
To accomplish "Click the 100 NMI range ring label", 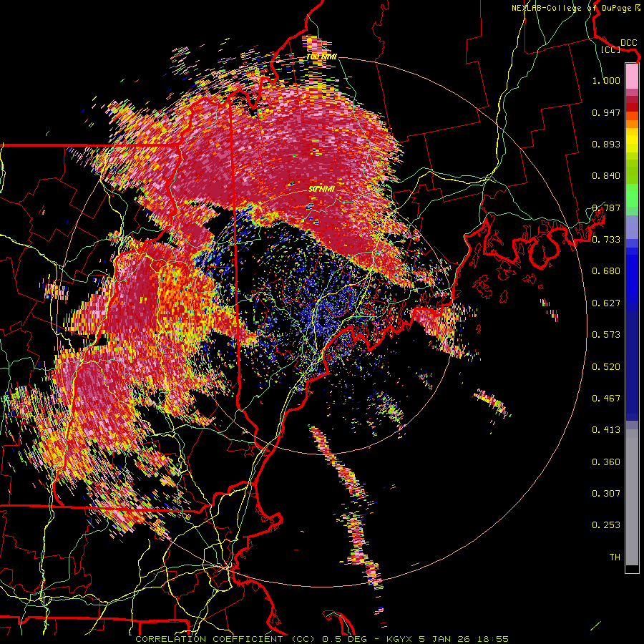I will click(322, 57).
